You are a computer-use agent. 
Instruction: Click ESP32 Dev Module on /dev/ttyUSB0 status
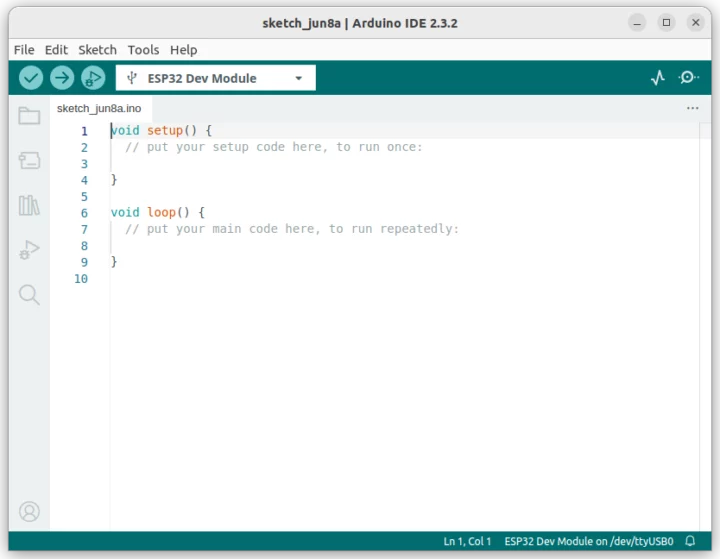click(589, 541)
